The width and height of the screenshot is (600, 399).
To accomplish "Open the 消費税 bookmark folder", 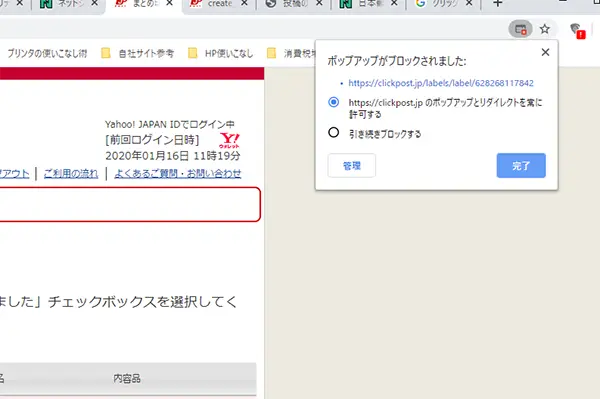I will pyautogui.click(x=291, y=54).
